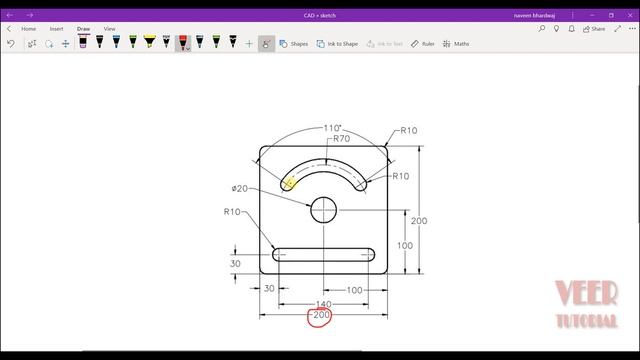Image resolution: width=640 pixels, height=360 pixels.
Task: Click account name naveen bhardwaj
Action: [x=534, y=16]
